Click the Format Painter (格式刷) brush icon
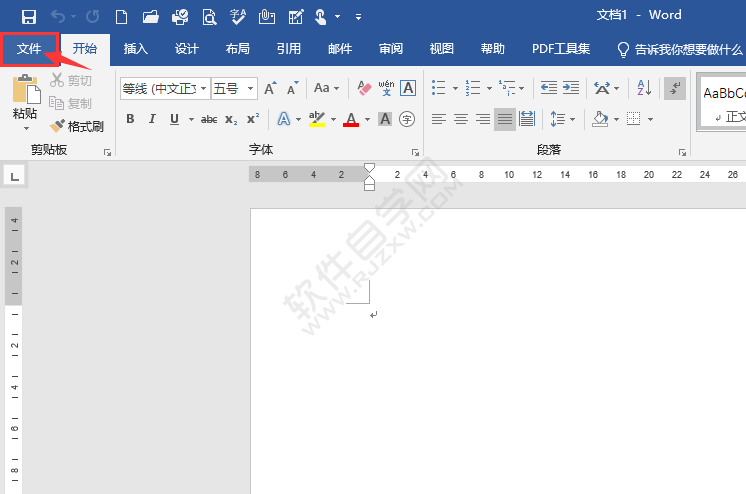The height and width of the screenshot is (494, 746). [x=58, y=127]
